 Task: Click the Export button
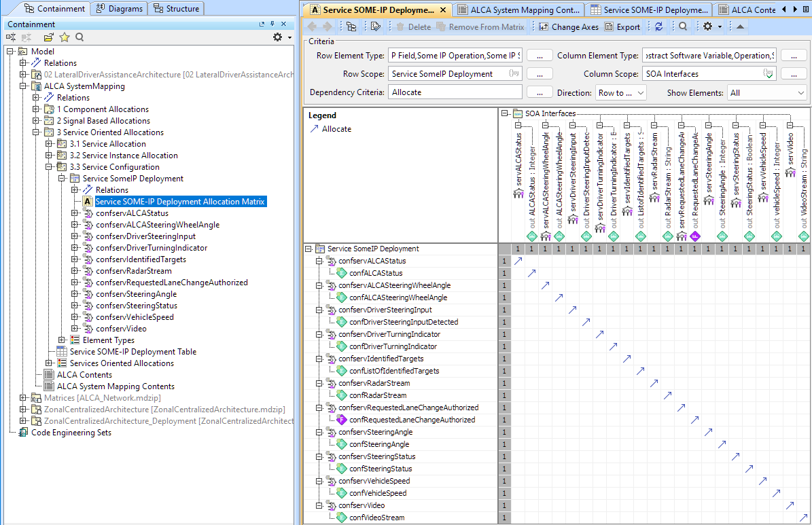622,27
